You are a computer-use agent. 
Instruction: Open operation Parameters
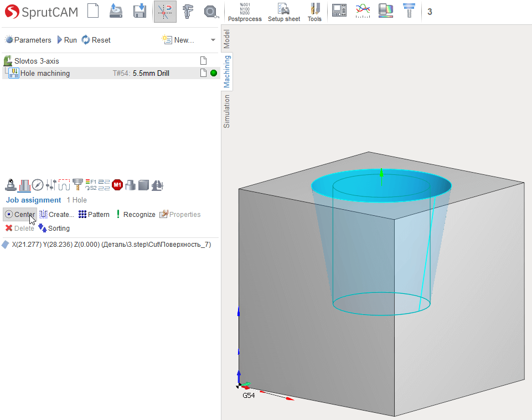click(28, 40)
